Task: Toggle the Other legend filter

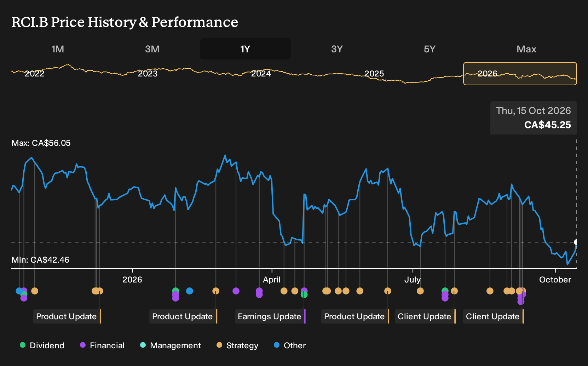Action: 290,345
